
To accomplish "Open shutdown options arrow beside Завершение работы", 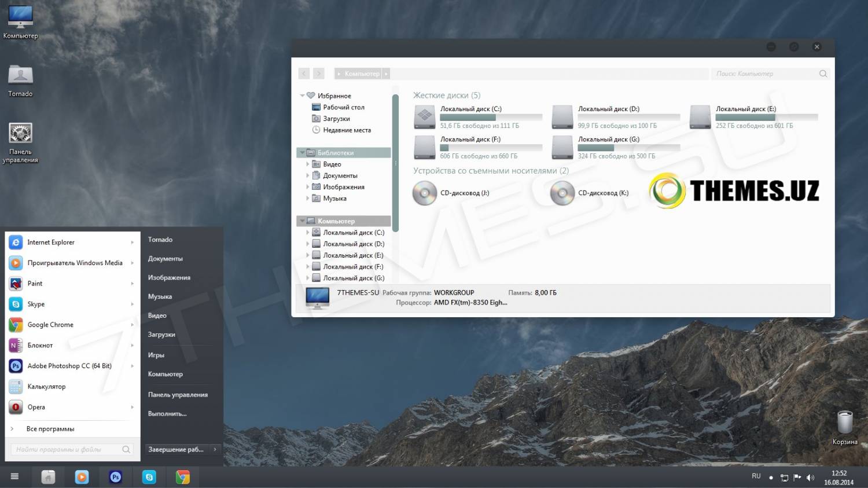I will (x=215, y=449).
